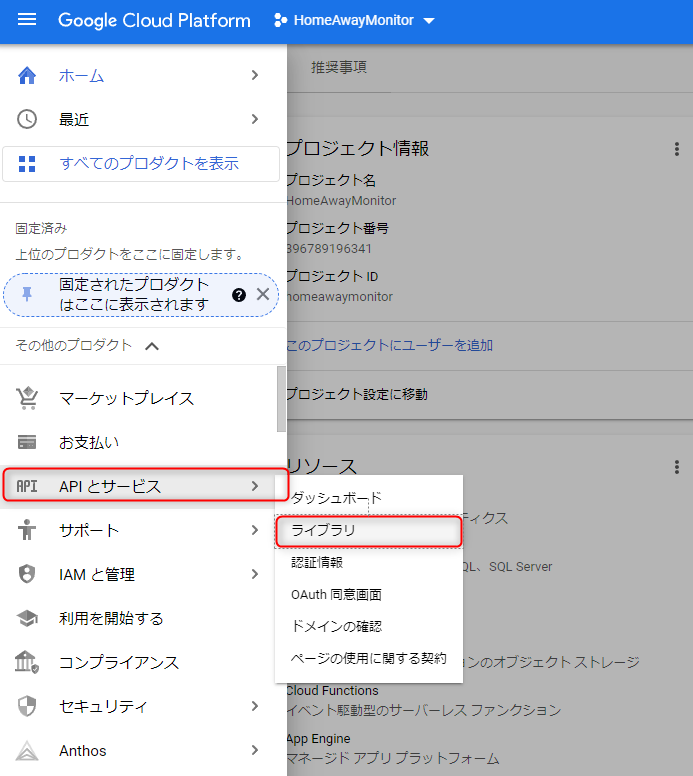The width and height of the screenshot is (693, 776).
Task: Click the pin icon in pinned placeholder
Action: 27,294
